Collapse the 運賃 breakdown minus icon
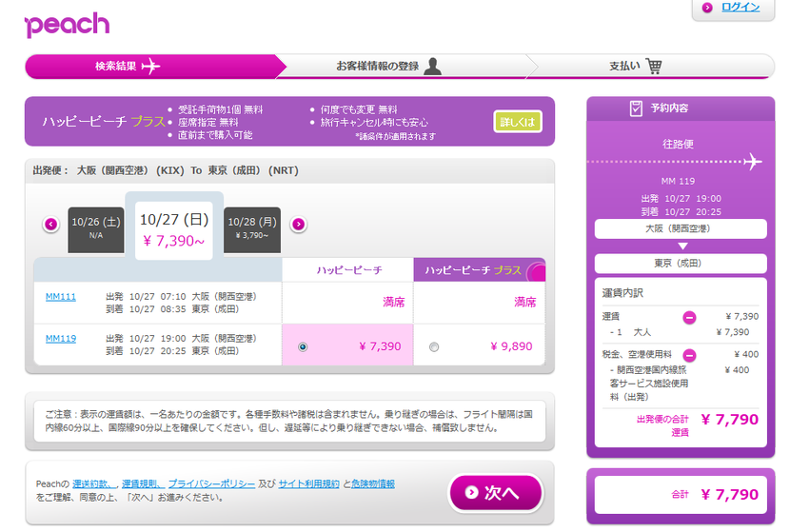 click(x=689, y=317)
